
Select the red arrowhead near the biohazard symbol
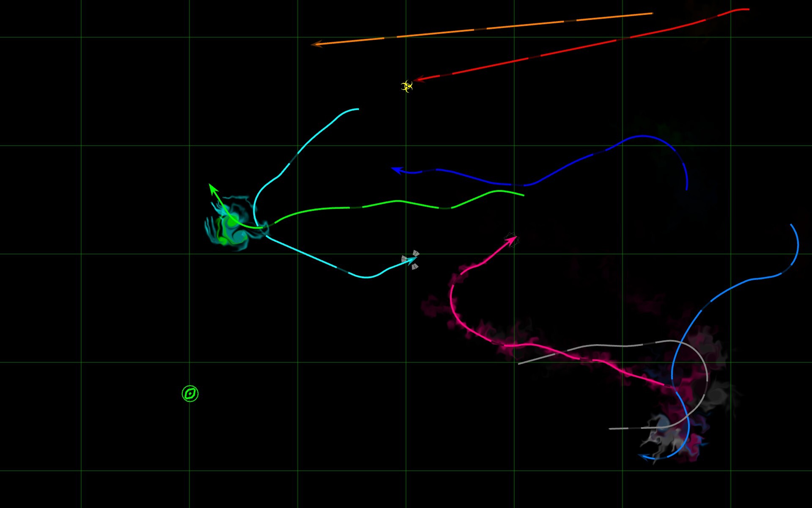[421, 80]
